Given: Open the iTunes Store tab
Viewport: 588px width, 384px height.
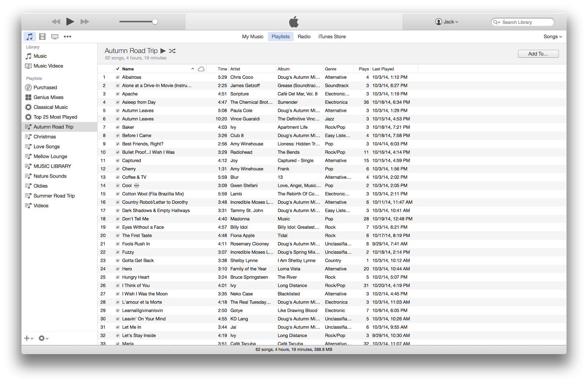Looking at the screenshot, I should (x=332, y=36).
